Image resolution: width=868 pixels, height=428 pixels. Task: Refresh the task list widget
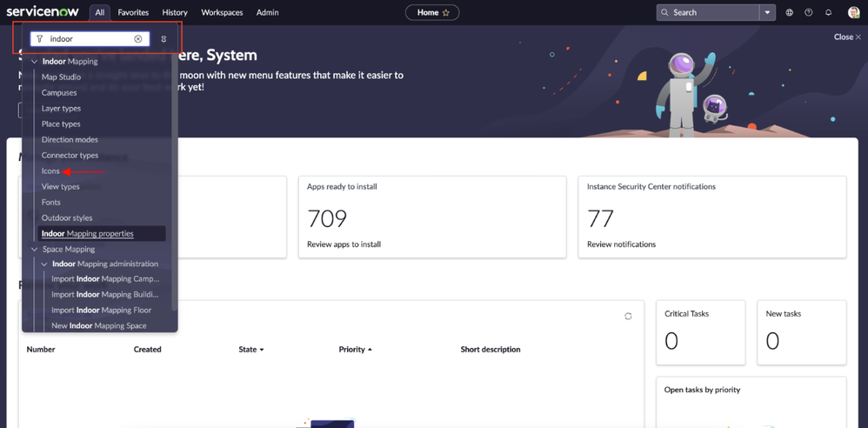(628, 316)
